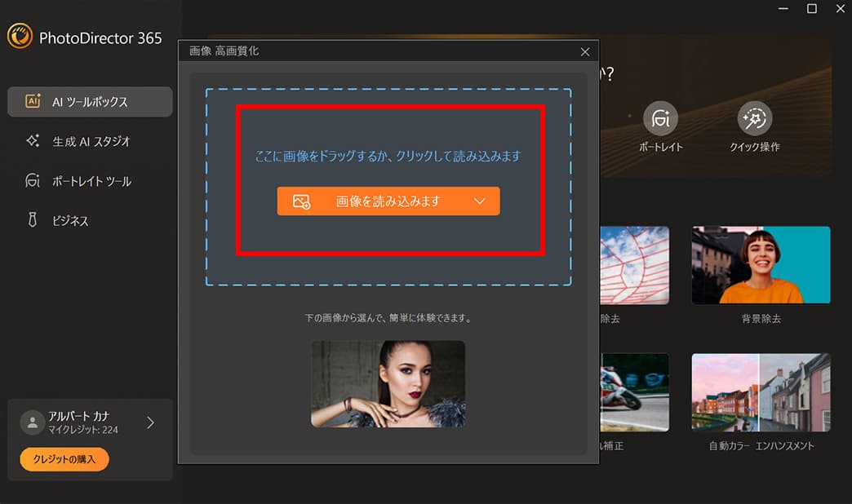
Task: Select the sample model portrait thumbnail
Action: click(388, 384)
